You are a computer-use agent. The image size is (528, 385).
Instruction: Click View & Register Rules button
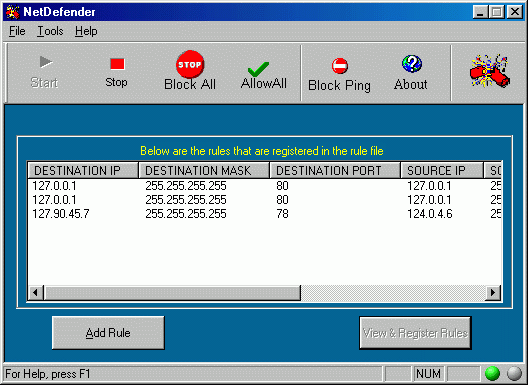[415, 333]
